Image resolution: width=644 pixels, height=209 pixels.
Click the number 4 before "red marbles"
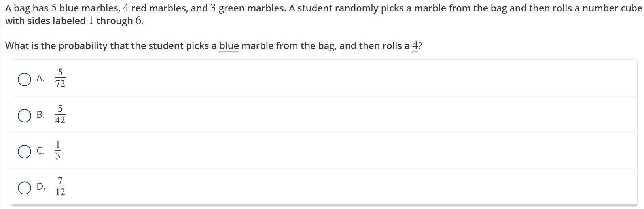(126, 8)
